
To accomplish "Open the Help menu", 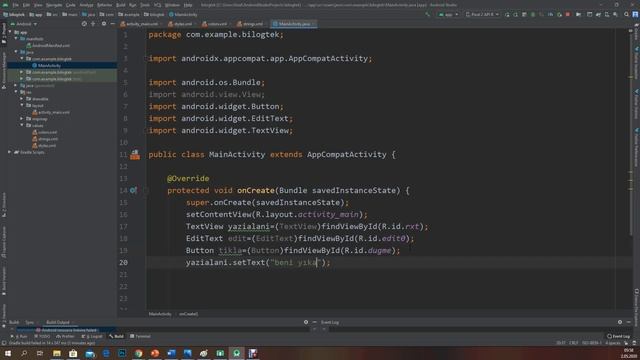I will [188, 5].
